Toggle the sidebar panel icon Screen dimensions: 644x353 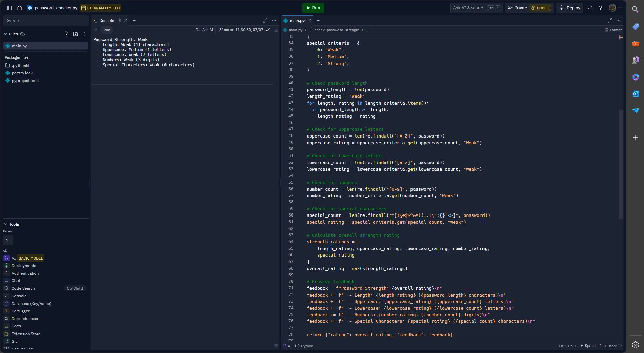(9, 8)
